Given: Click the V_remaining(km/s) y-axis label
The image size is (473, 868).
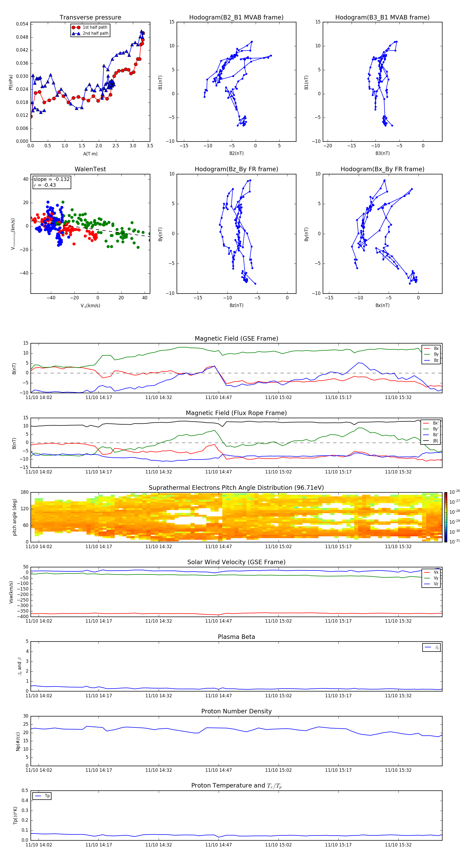Looking at the screenshot, I should pyautogui.click(x=13, y=234).
